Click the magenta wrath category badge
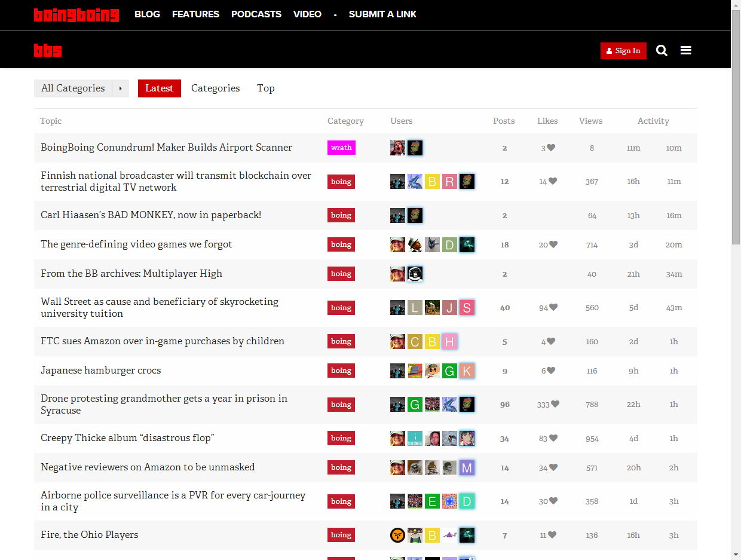This screenshot has height=560, width=741. point(341,148)
